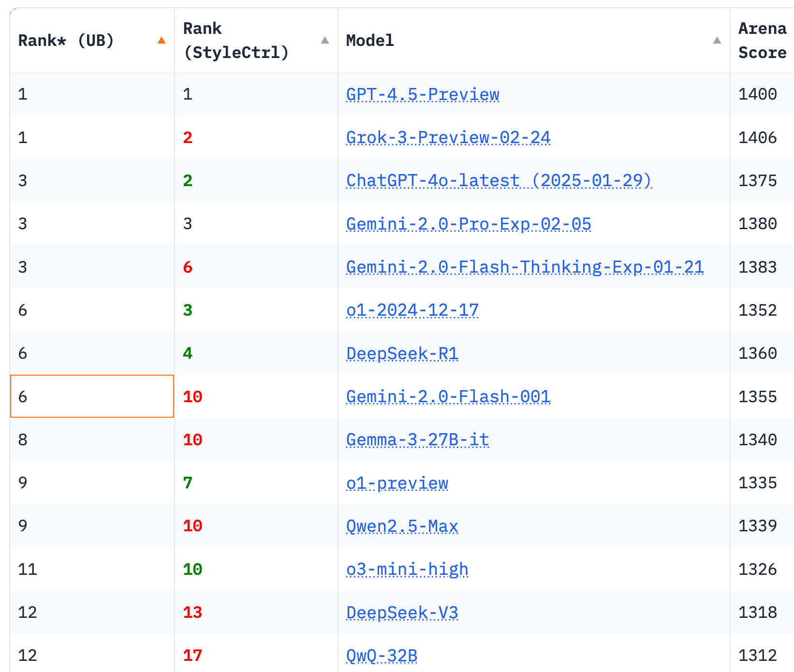The width and height of the screenshot is (794, 672).
Task: Select red StyleCtrl rank 10 in Qwen2.5-Max row
Action: [x=192, y=526]
